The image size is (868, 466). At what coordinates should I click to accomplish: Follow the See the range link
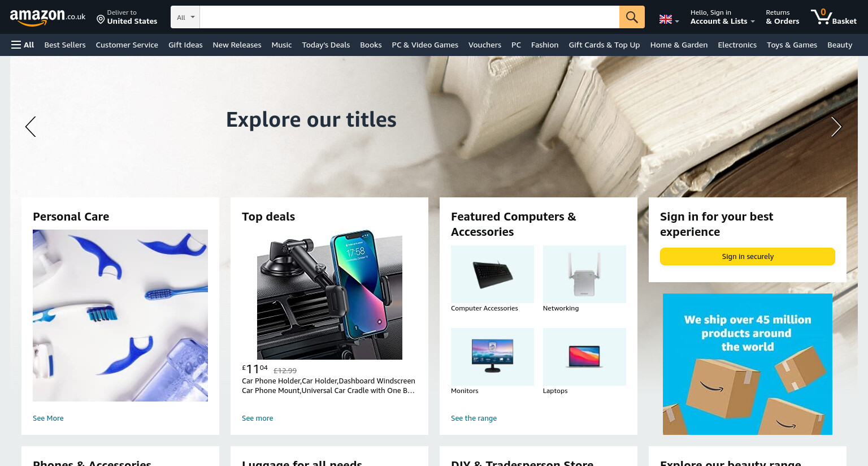[474, 418]
